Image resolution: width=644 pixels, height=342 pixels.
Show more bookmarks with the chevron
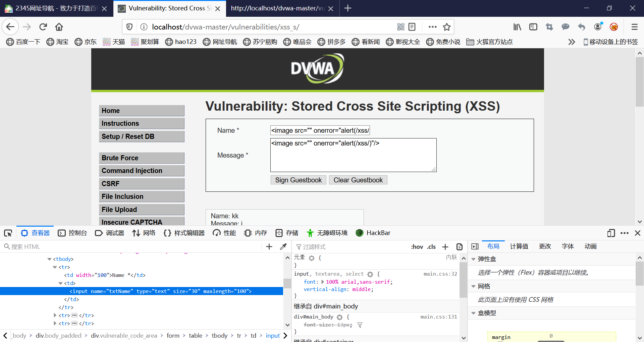tap(572, 42)
